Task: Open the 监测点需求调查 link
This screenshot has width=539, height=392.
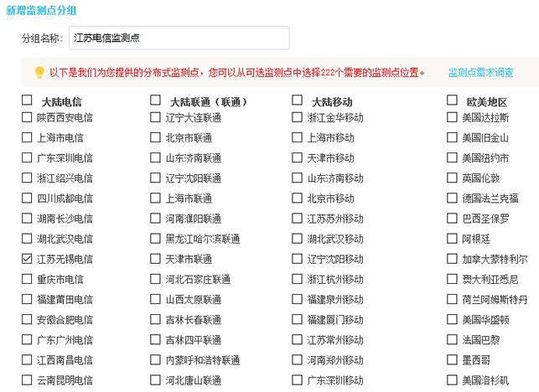Action: point(480,73)
